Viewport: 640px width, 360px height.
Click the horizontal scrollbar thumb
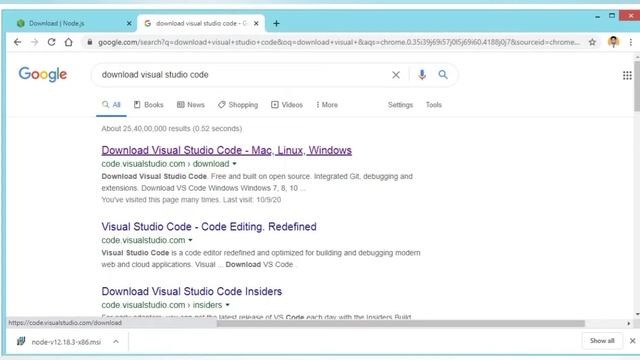click(x=401, y=324)
